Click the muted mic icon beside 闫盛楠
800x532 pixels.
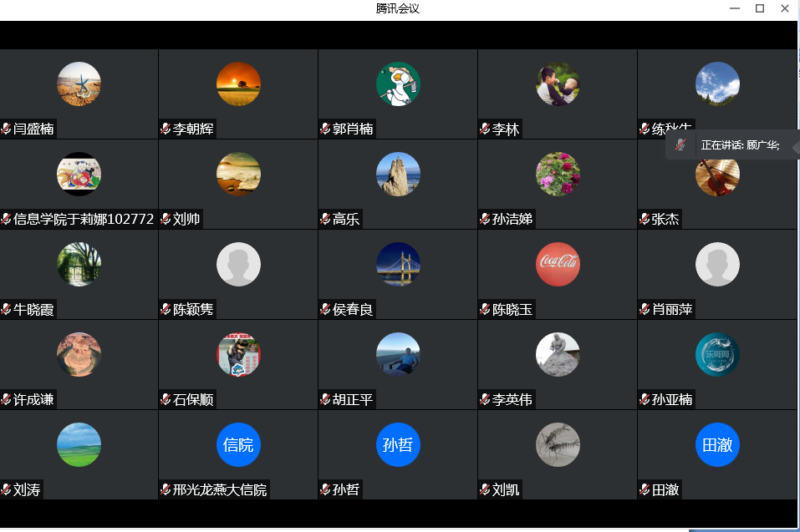pos(6,129)
